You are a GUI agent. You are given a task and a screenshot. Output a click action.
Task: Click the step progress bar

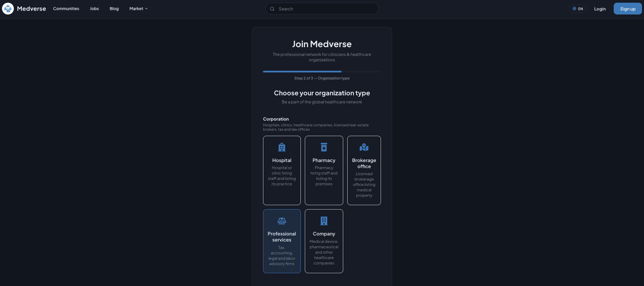(x=322, y=71)
